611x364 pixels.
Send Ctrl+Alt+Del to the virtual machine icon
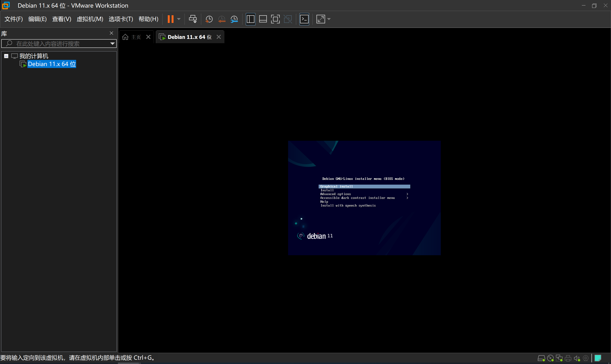(193, 19)
